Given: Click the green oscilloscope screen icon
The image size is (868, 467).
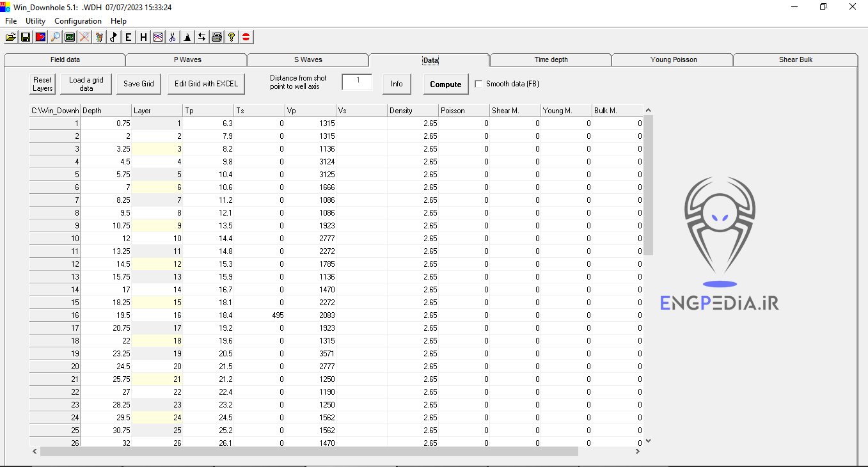Looking at the screenshot, I should pos(70,37).
